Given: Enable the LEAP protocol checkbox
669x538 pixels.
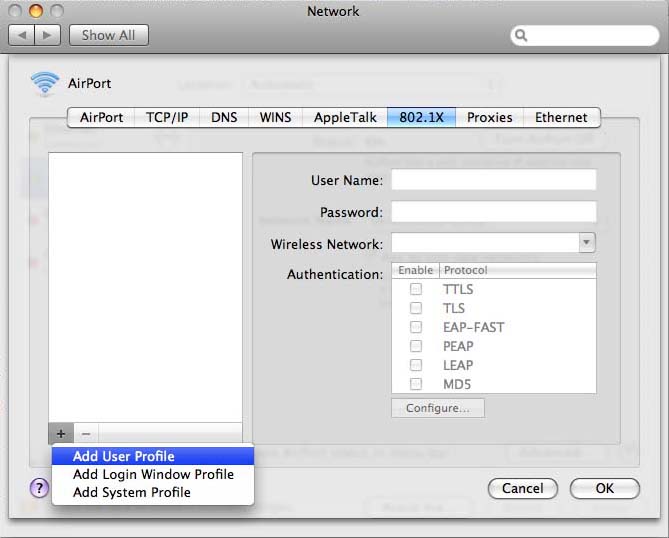Looking at the screenshot, I should click(416, 365).
